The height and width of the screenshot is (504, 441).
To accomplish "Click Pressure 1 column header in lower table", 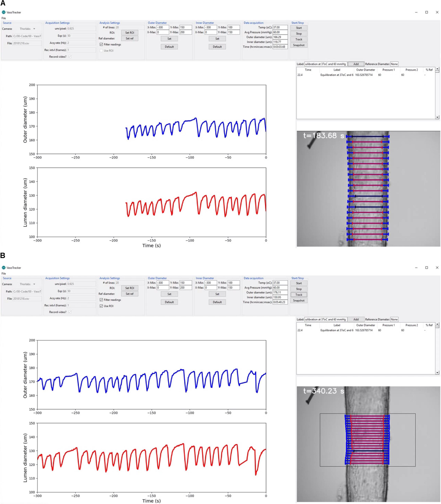I will 388,325.
